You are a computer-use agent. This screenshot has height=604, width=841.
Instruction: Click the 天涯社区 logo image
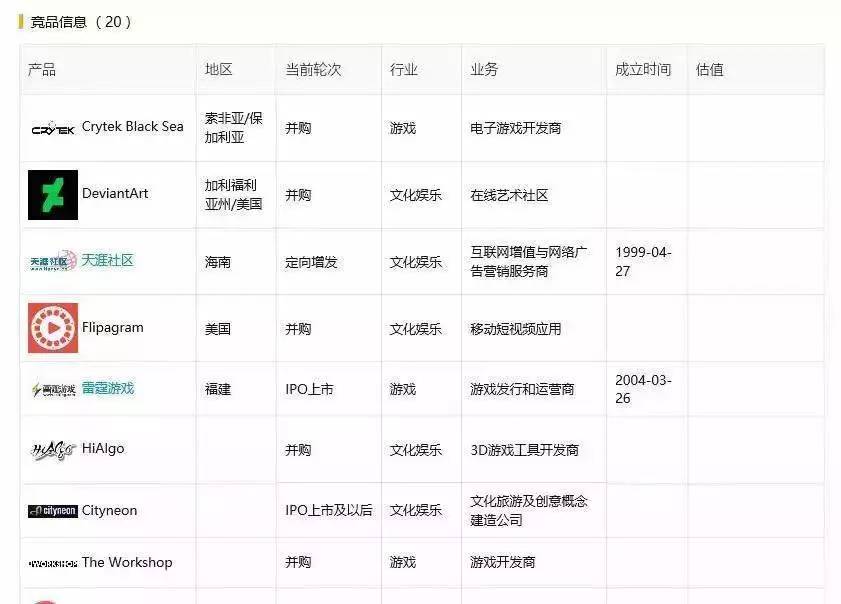[53, 261]
